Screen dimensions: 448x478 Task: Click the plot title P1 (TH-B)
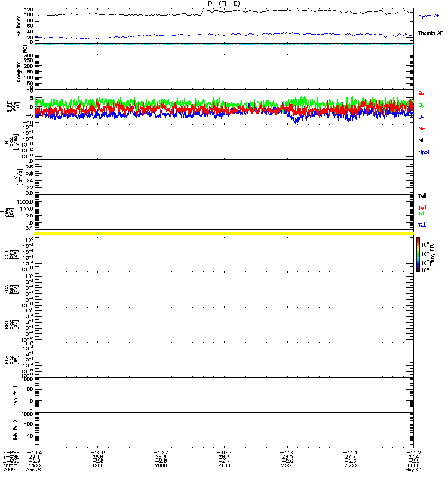[x=223, y=4]
